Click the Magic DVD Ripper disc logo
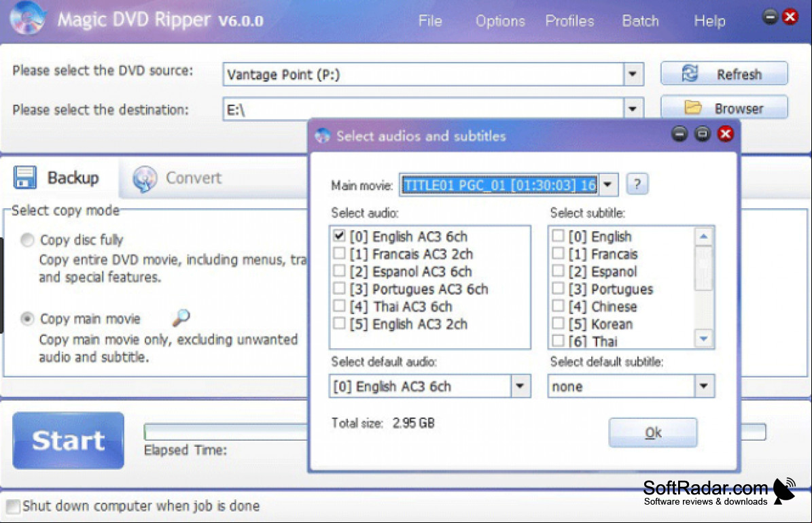 point(27,18)
